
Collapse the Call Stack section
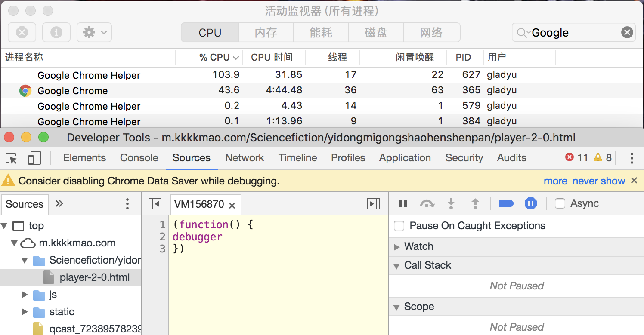396,266
